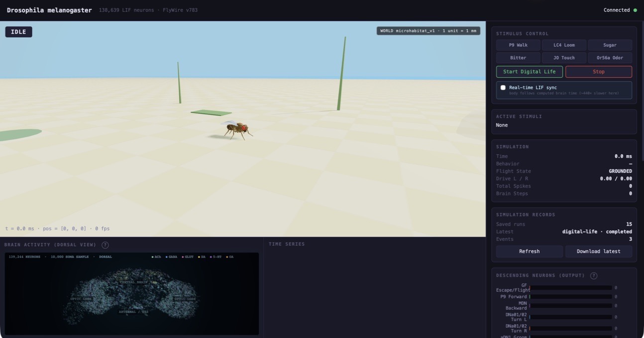Trigger the JO Touch stimulus

click(x=564, y=58)
